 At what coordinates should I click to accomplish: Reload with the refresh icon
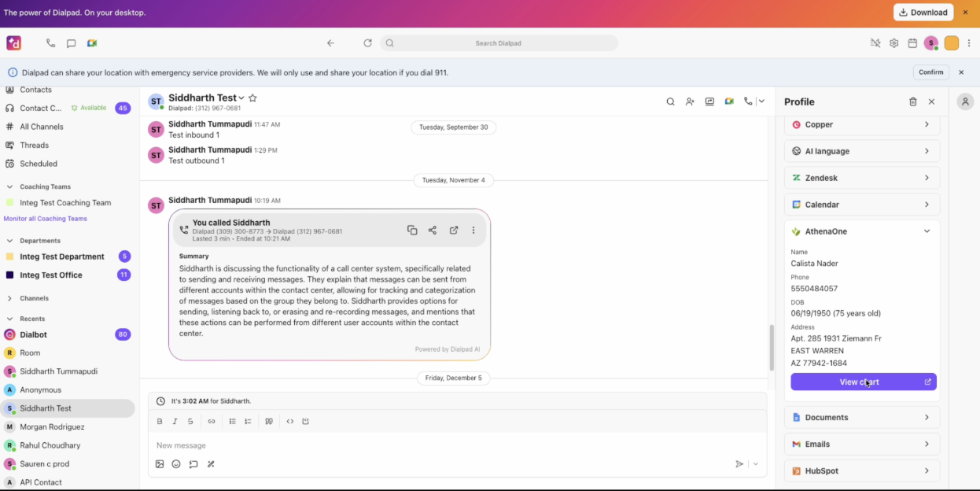[367, 43]
